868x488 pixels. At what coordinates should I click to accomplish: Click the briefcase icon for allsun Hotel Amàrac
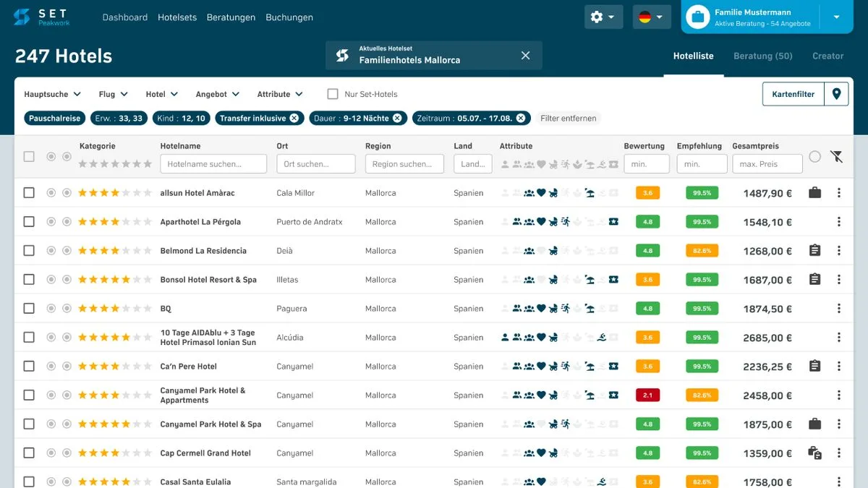pyautogui.click(x=814, y=192)
